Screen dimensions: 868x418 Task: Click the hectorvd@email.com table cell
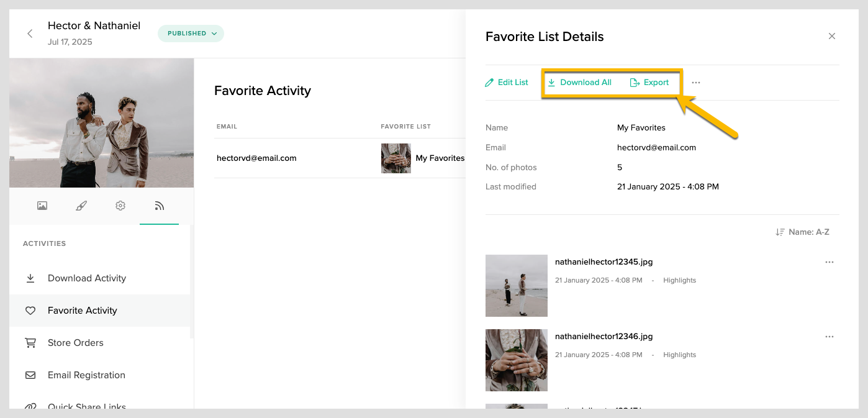256,158
